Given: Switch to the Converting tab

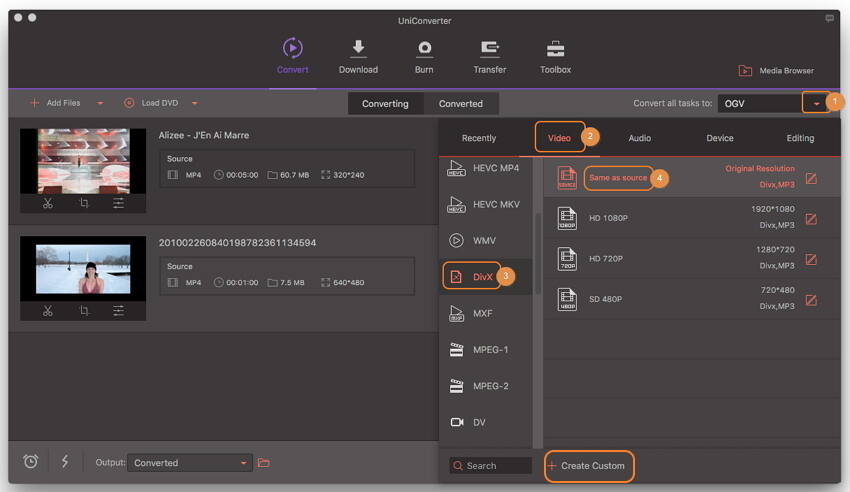Looking at the screenshot, I should point(385,103).
